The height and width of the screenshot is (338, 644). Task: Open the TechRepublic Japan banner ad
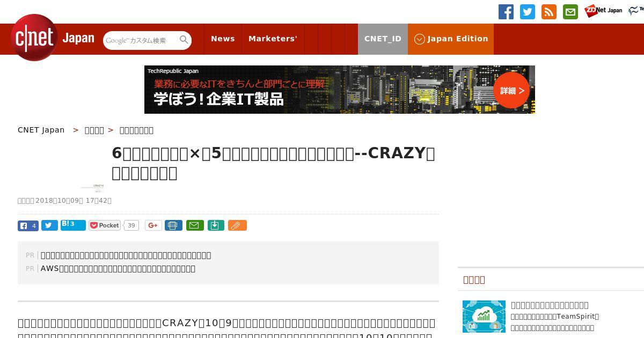[x=340, y=90]
